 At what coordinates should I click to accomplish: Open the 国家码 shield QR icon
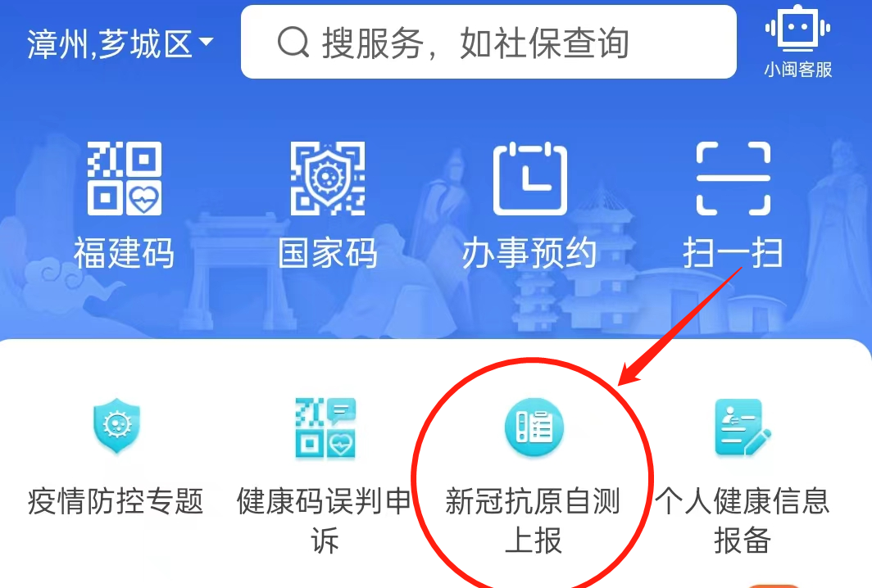tap(328, 178)
